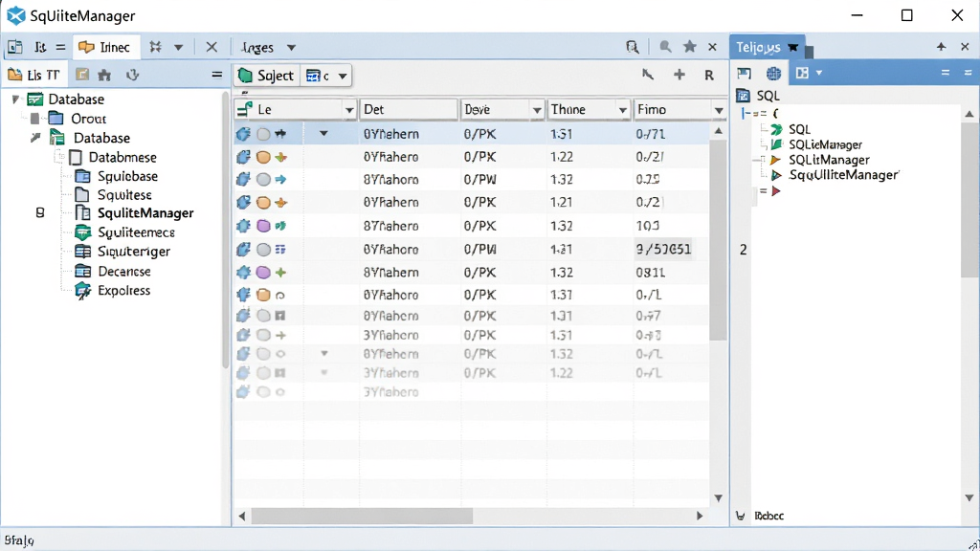Click the puzzle icon in the 0/71 row
980x551 pixels.
tap(243, 134)
